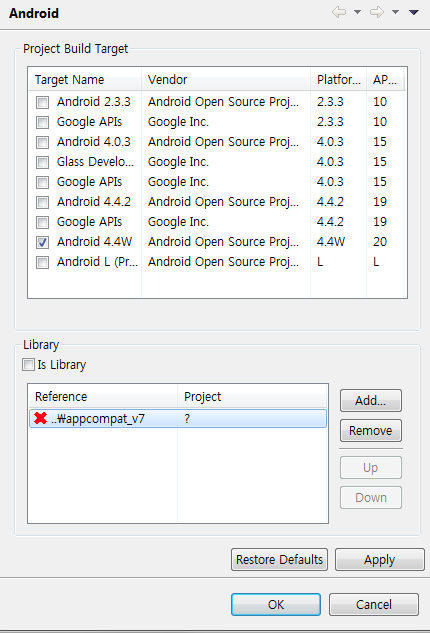Click the Reference column header
Screen dimensions: 430x633
pos(103,396)
